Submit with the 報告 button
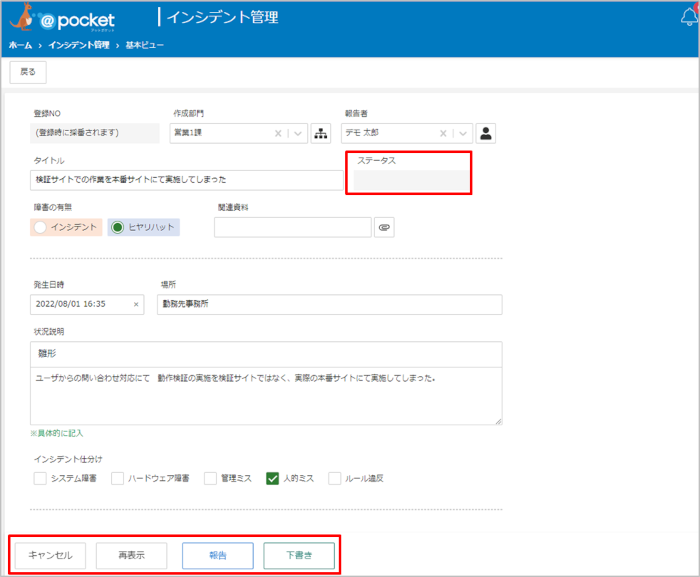The height and width of the screenshot is (577, 700). coord(218,555)
